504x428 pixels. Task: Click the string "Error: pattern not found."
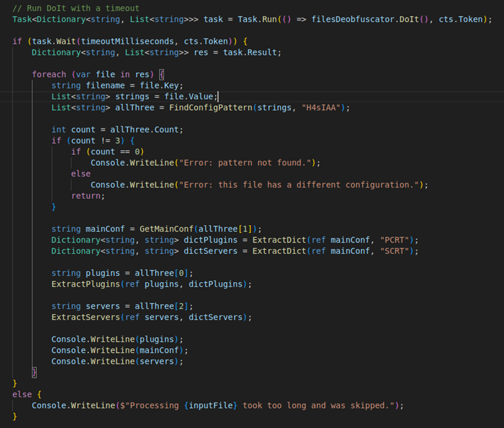[245, 163]
